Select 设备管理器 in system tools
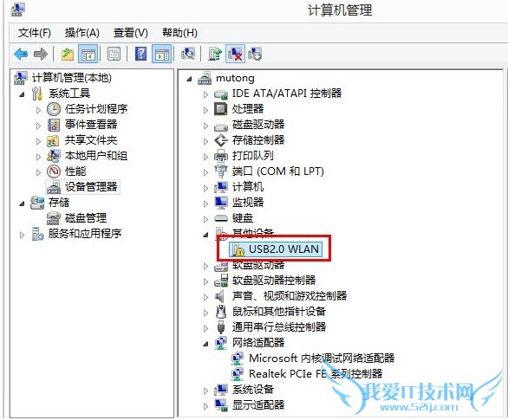508x420 pixels. [91, 187]
